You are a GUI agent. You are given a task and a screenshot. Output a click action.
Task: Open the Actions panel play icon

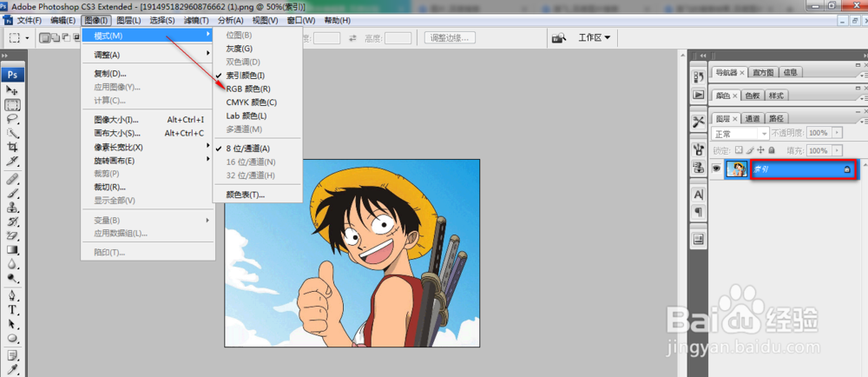pyautogui.click(x=699, y=95)
